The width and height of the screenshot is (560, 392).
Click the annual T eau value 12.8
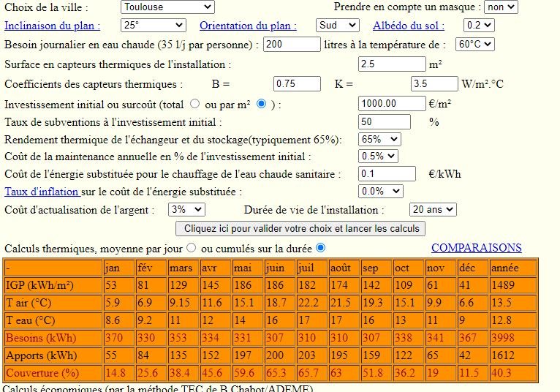[x=513, y=320]
